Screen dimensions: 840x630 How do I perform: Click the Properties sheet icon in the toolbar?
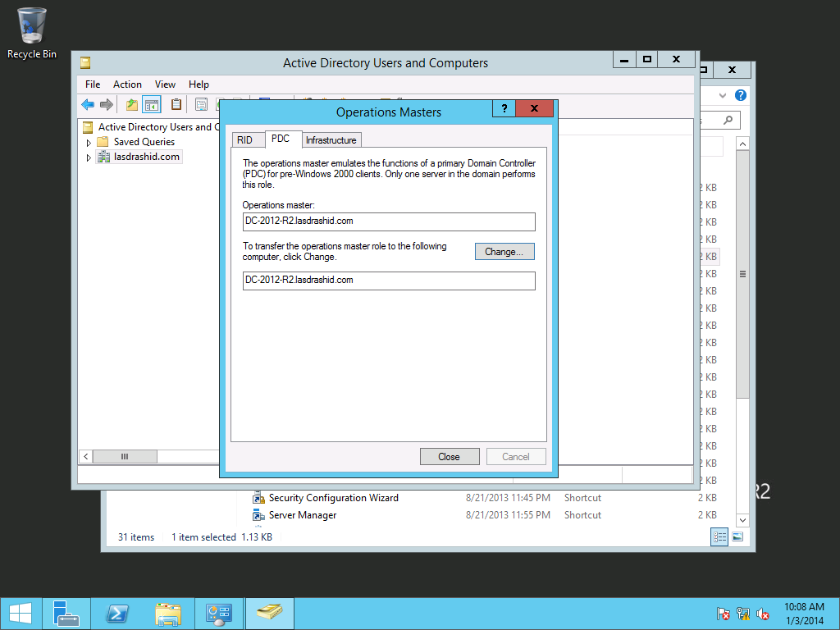[x=202, y=104]
